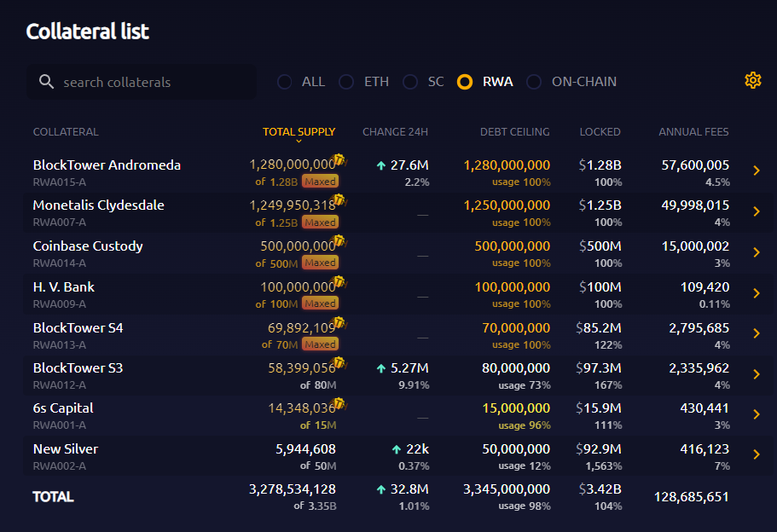The image size is (777, 532).
Task: Click the search magnifier icon
Action: click(47, 82)
